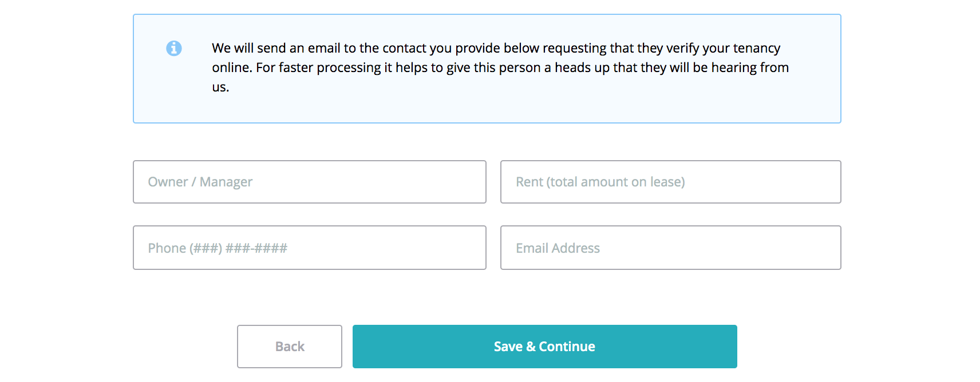Activate the lease rent amount box
Image resolution: width=980 pixels, height=382 pixels.
pos(670,182)
